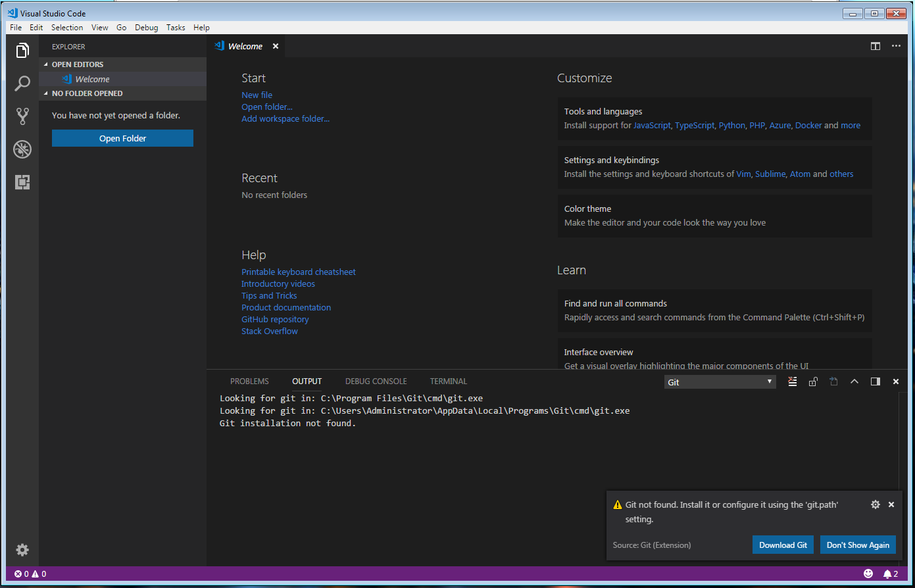This screenshot has width=915, height=588.
Task: Open the Printable keyboard cheatsheet link
Action: click(299, 272)
